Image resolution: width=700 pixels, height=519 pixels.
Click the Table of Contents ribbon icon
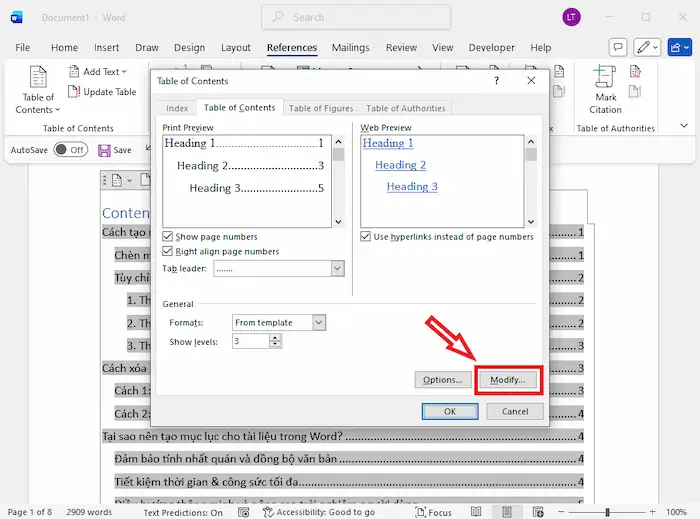(x=38, y=80)
